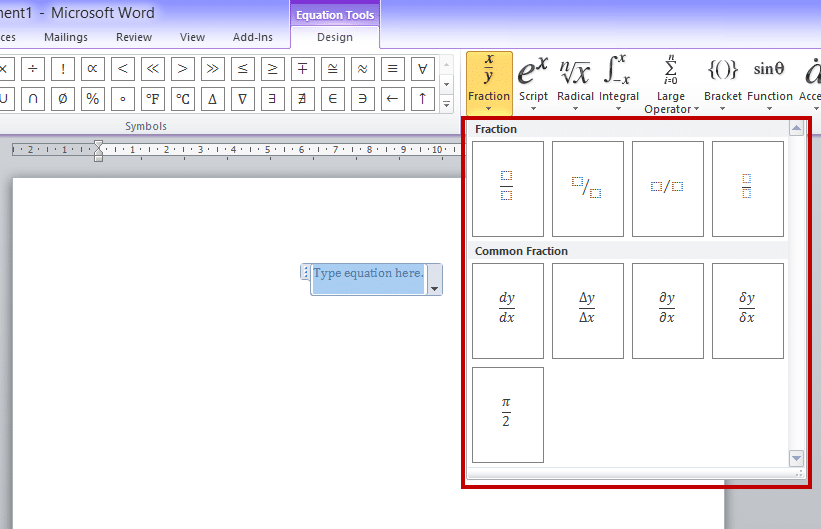The height and width of the screenshot is (529, 821).
Task: Insert the stacked fraction template
Action: coord(507,188)
